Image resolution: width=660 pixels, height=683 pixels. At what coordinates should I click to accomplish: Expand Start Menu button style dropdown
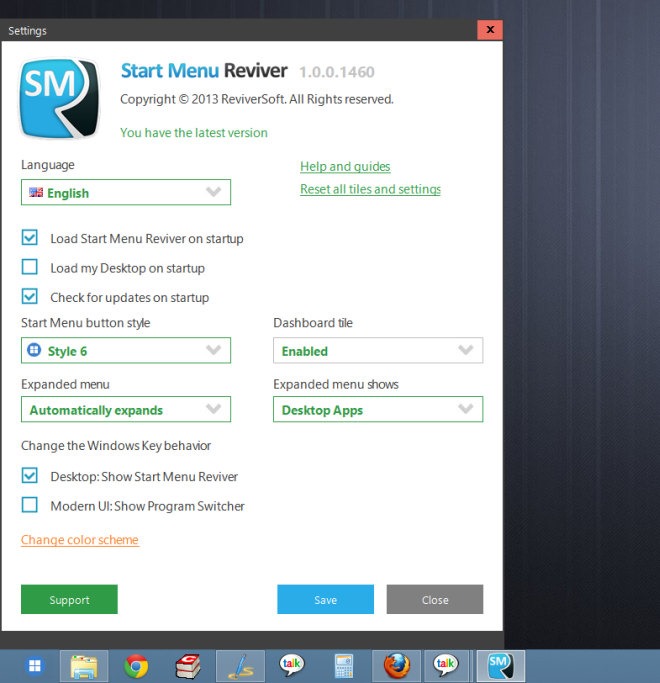tap(126, 350)
